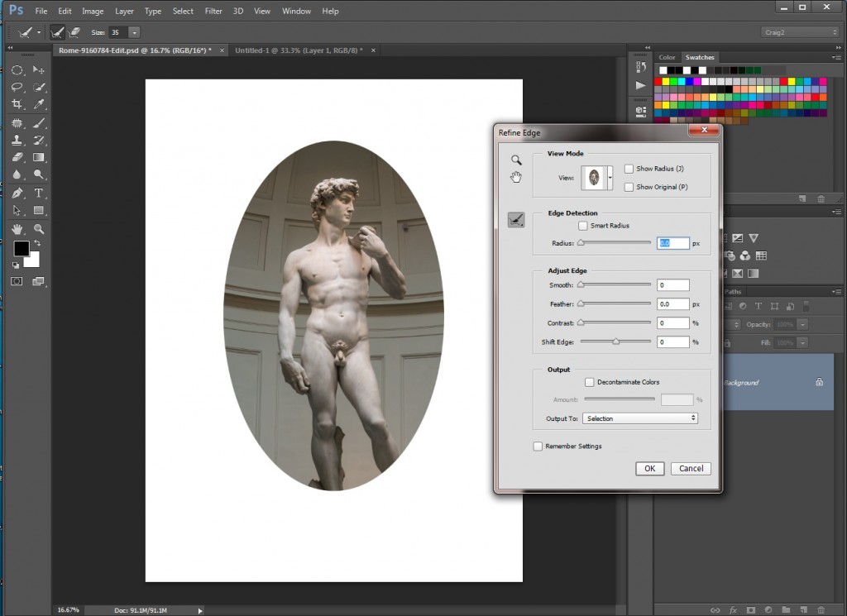Click the Radius slider handle
847x616 pixels.
pyautogui.click(x=581, y=243)
